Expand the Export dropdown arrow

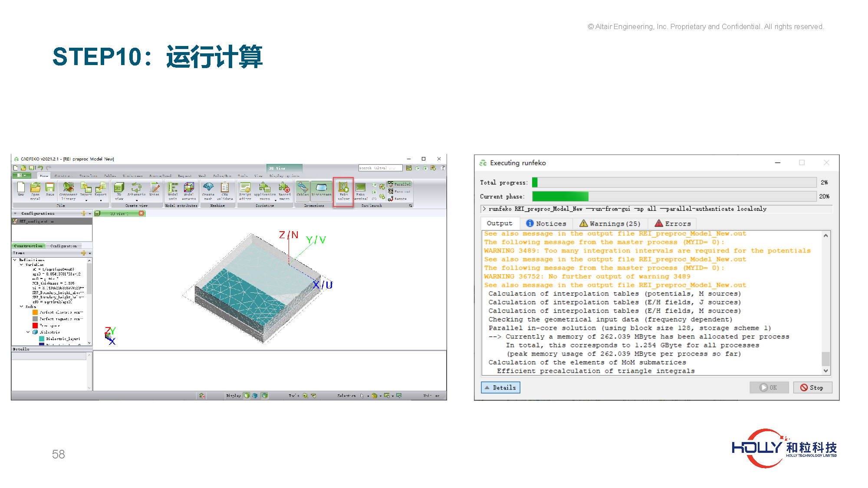(101, 200)
